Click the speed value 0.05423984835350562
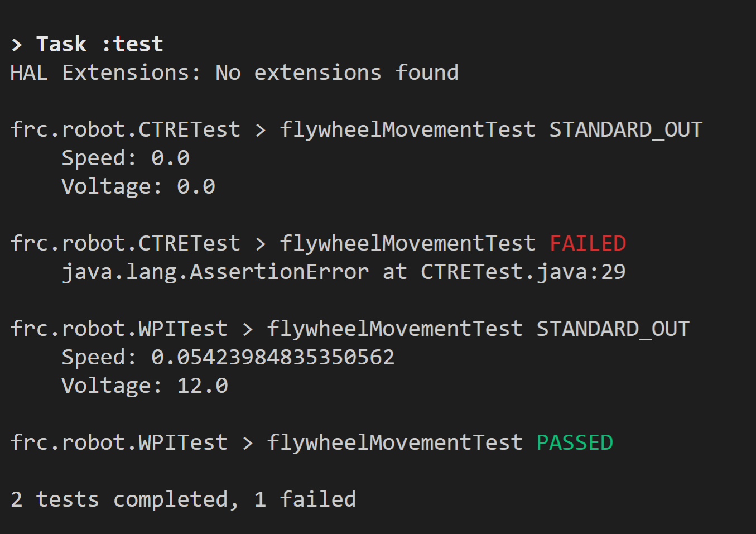The width and height of the screenshot is (756, 534). (273, 357)
